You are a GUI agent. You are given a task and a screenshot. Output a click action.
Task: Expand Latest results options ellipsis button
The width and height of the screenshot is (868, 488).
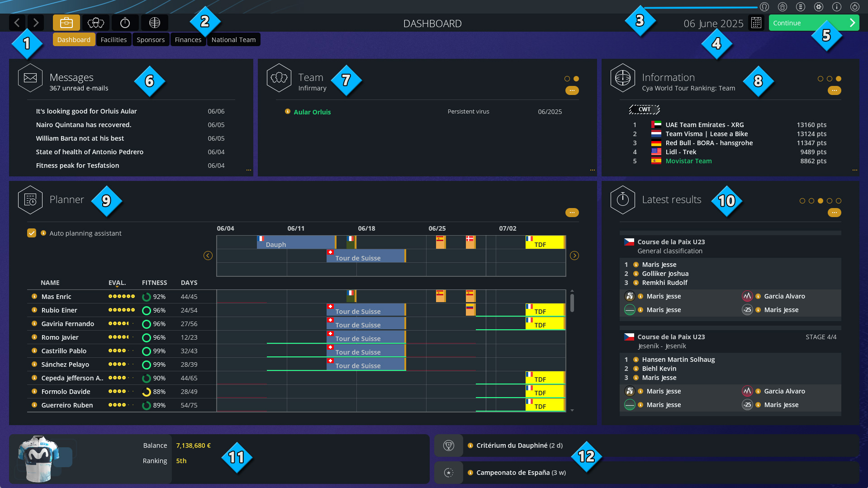click(x=835, y=213)
